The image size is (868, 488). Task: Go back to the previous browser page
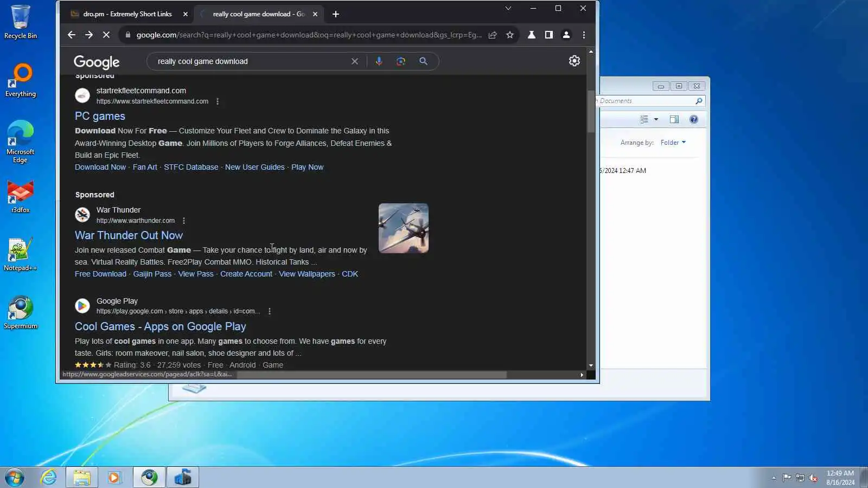click(x=72, y=35)
